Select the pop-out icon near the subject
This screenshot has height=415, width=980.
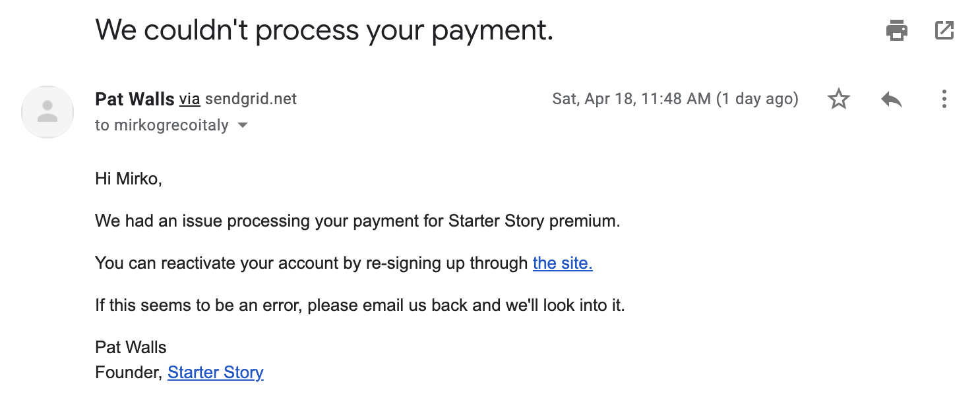[944, 30]
